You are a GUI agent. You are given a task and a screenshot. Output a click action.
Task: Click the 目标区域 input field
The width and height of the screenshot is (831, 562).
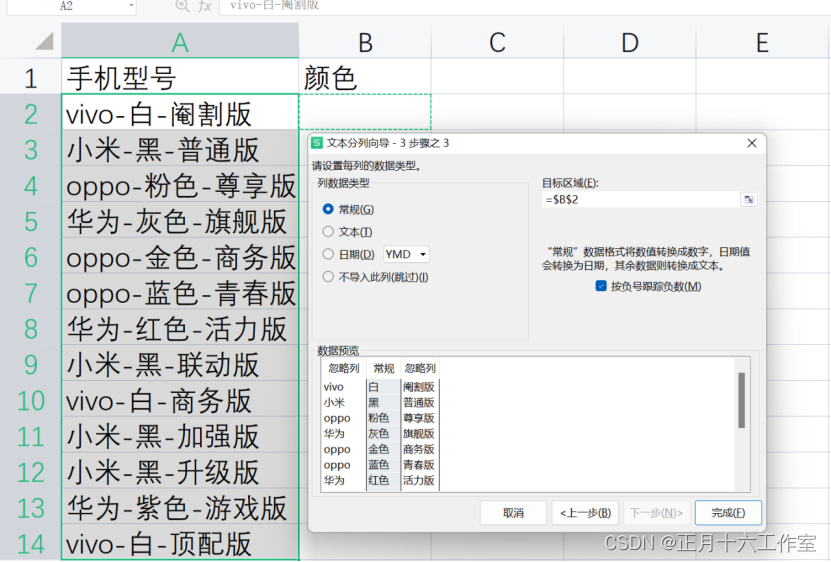[641, 200]
